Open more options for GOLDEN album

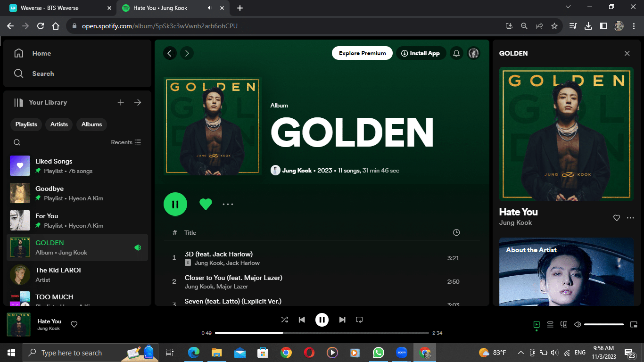(228, 204)
